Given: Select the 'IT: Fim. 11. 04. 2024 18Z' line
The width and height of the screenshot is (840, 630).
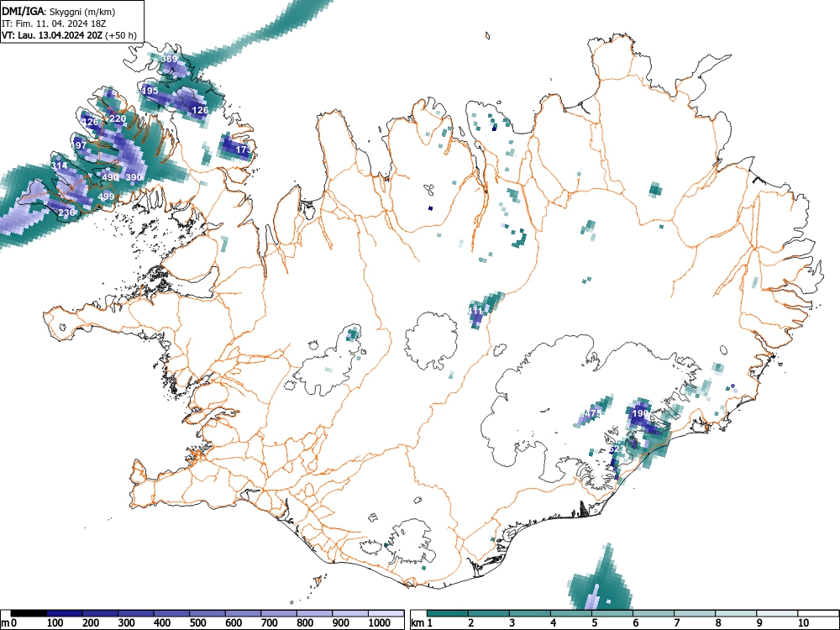Looking at the screenshot, I should tap(54, 24).
